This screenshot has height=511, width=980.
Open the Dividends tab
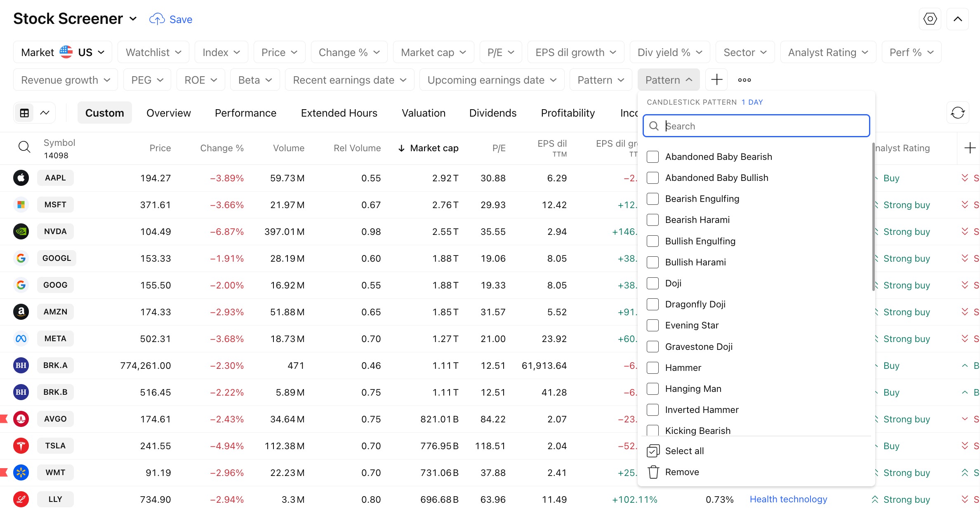tap(492, 113)
